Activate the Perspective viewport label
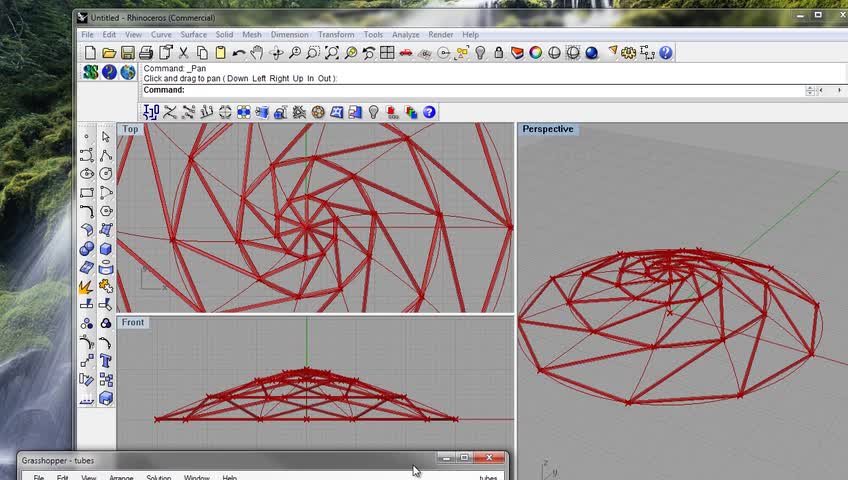 (548, 129)
